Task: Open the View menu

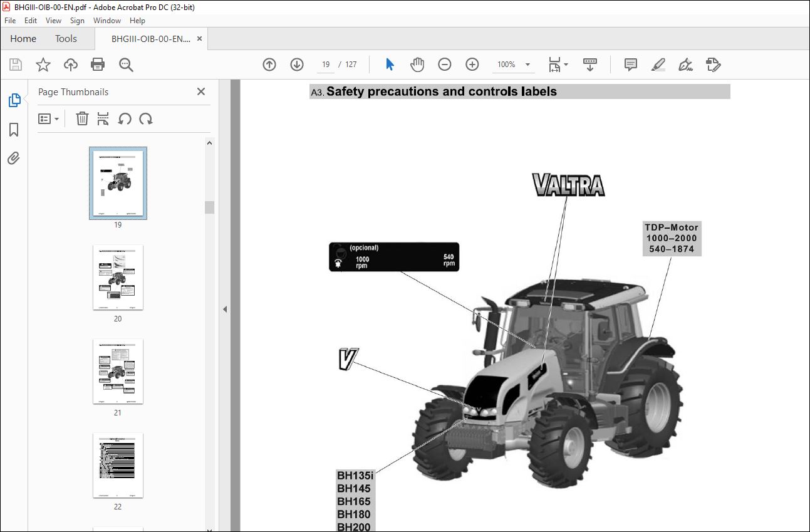Action: [54, 21]
